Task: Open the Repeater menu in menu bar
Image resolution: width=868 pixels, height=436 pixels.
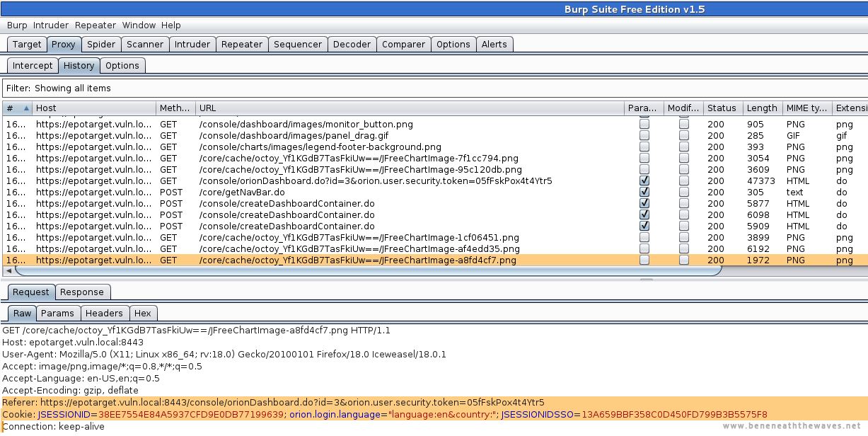Action: pyautogui.click(x=96, y=25)
